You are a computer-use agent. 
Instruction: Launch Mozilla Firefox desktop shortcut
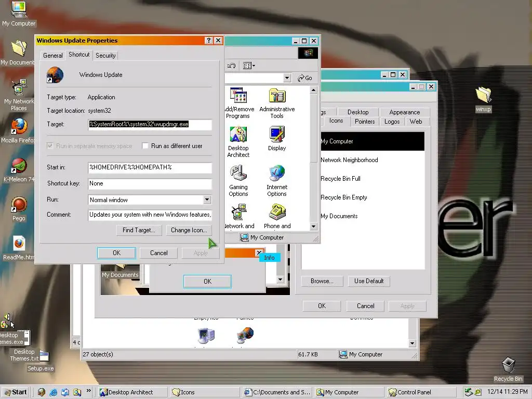tap(19, 130)
